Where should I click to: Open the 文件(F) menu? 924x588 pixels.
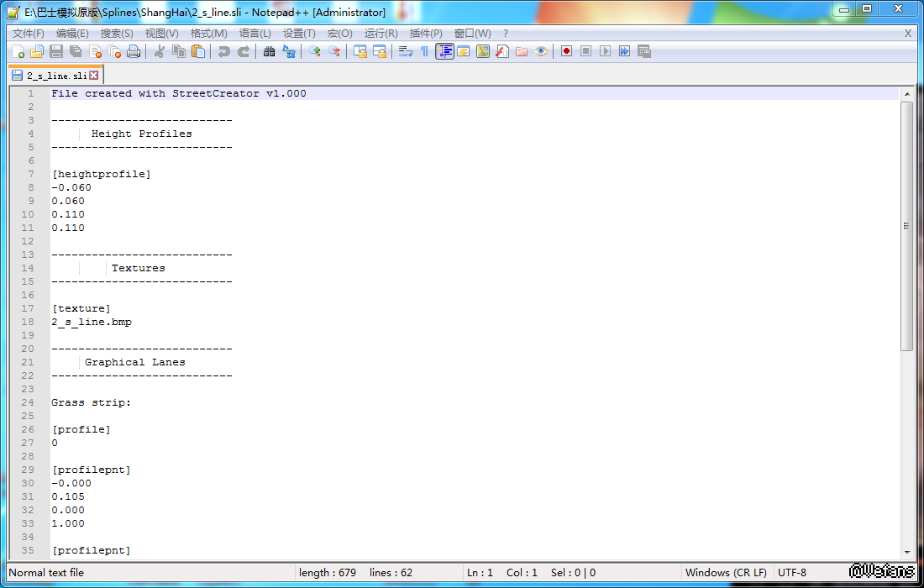coord(29,34)
